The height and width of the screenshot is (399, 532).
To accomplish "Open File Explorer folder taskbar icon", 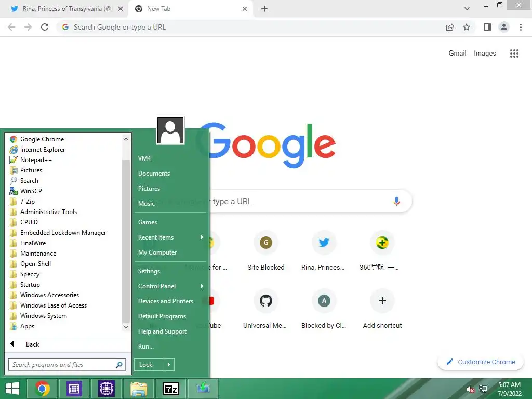I will tap(138, 389).
